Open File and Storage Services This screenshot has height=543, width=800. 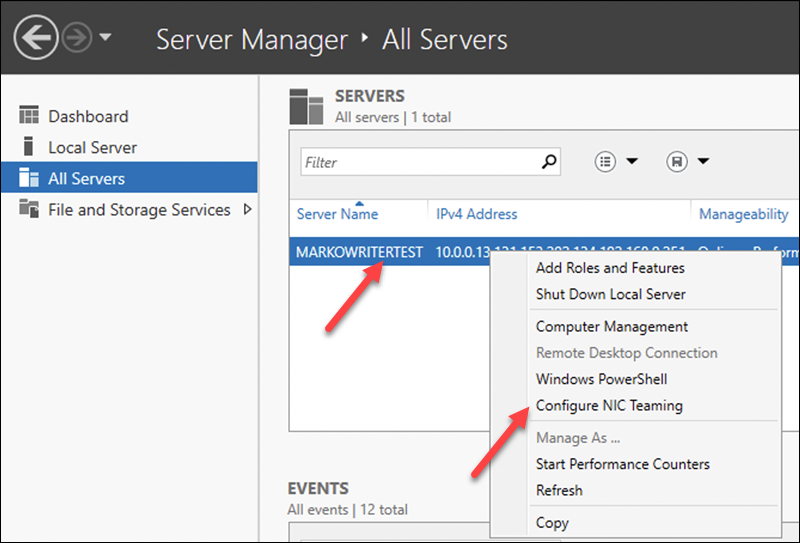pos(139,210)
